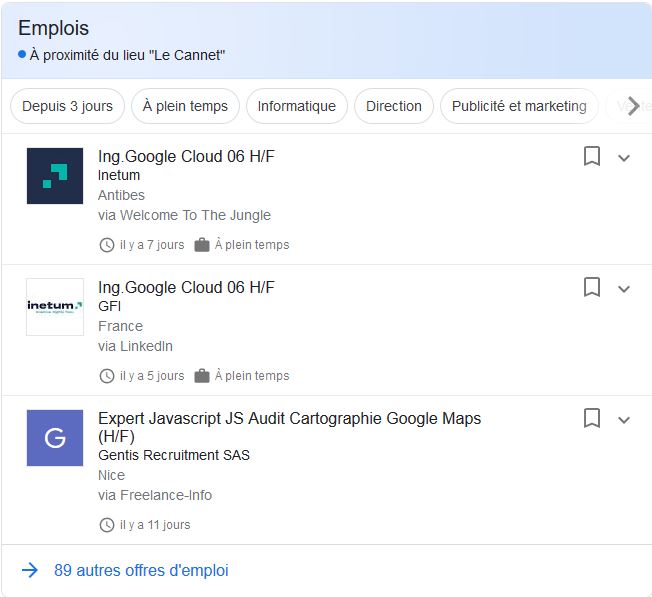Click the purple G Gentis Recruitment logo
Image resolution: width=652 pixels, height=597 pixels.
click(x=55, y=437)
